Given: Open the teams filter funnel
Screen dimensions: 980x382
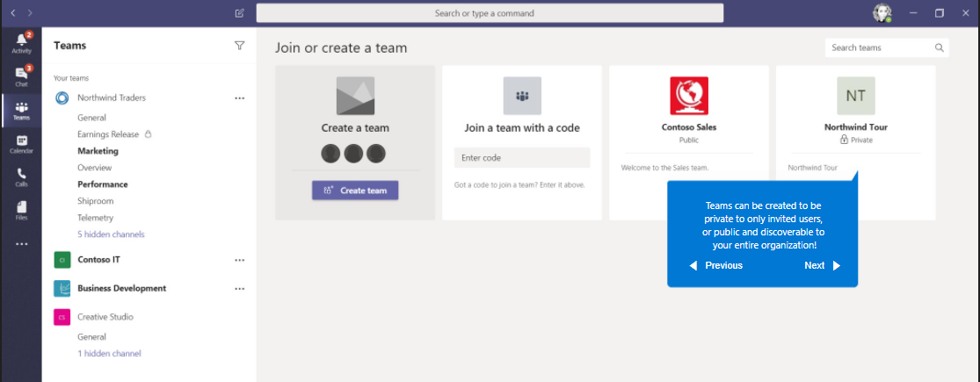Looking at the screenshot, I should [x=239, y=45].
